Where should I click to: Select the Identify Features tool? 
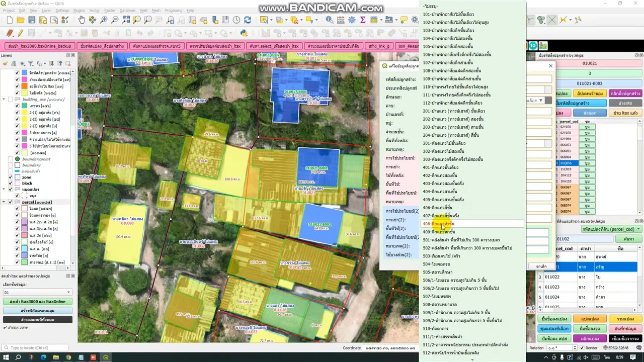[330, 20]
